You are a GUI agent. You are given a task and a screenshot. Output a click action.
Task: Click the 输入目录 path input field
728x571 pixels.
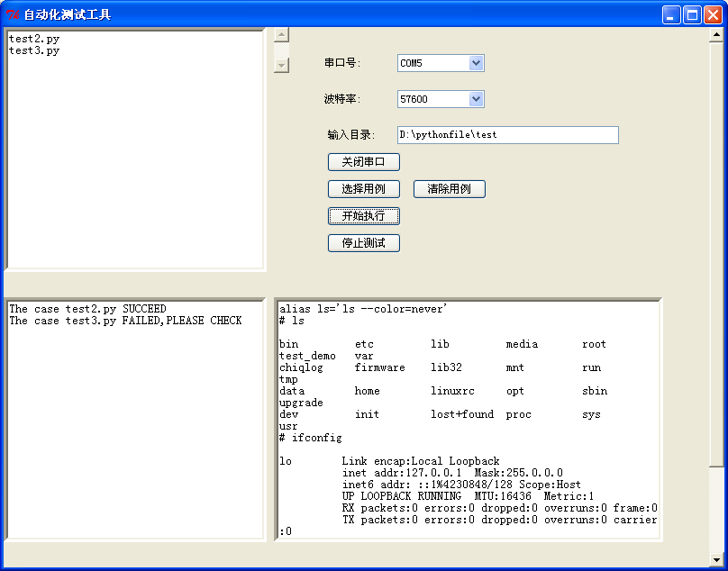point(508,134)
